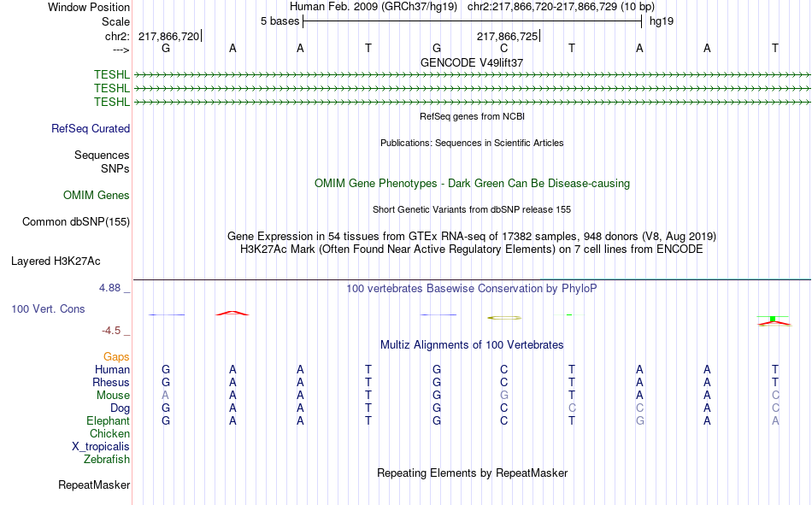Viewport: 812px width, 505px height.
Task: Click the gray G base in the Mouse row
Action: click(504, 395)
